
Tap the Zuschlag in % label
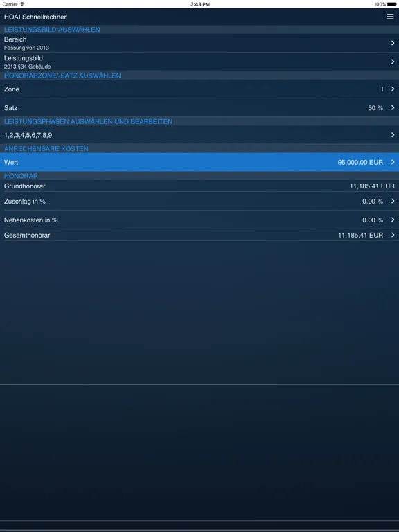click(24, 201)
